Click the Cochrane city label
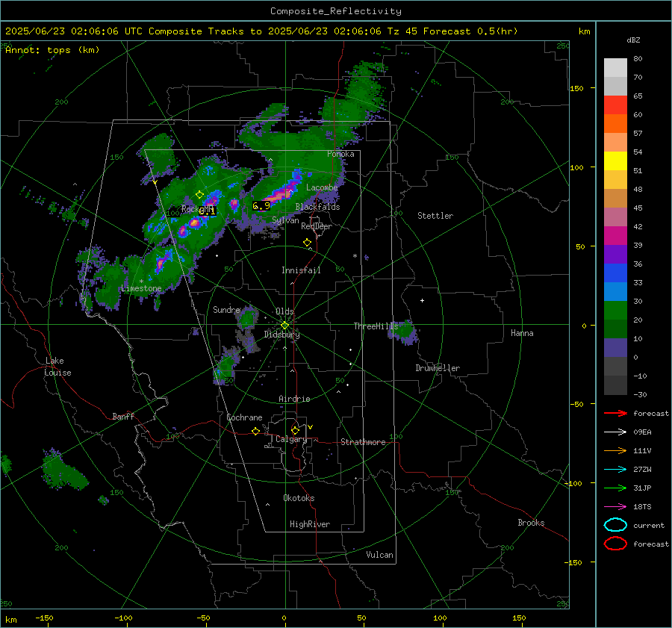This screenshot has width=672, height=628. tap(244, 417)
